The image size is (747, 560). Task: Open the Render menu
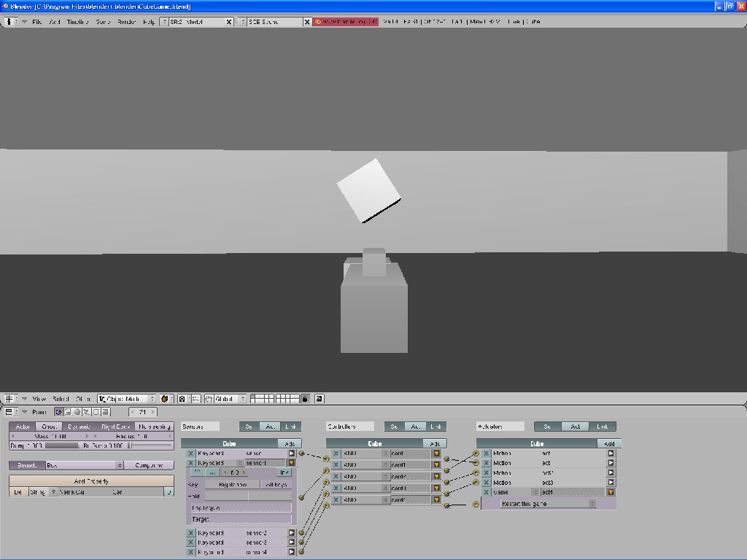126,22
